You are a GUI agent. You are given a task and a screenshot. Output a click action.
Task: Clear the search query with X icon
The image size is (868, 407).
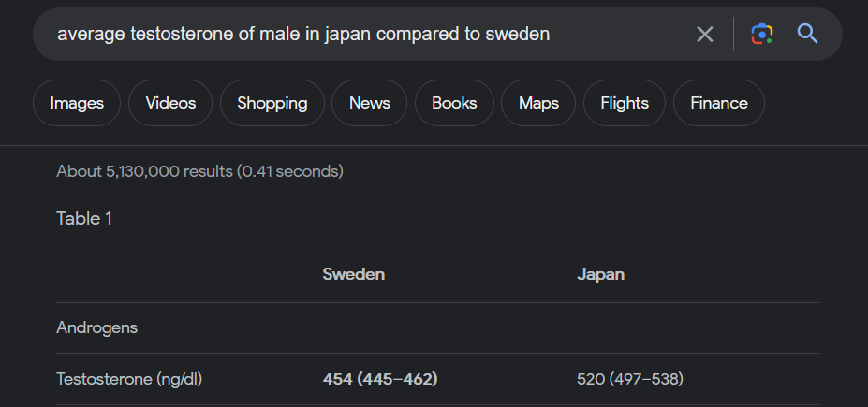[705, 35]
